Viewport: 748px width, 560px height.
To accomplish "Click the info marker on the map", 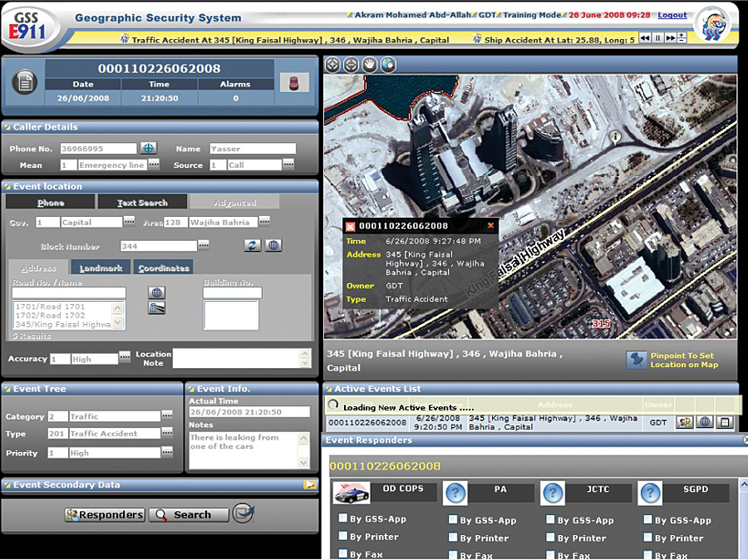I will pyautogui.click(x=615, y=137).
